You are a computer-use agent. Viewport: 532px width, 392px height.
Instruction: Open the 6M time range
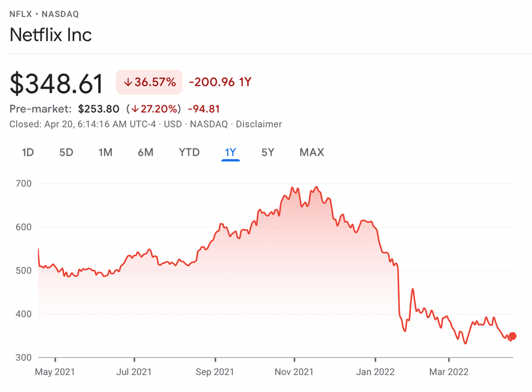[145, 152]
